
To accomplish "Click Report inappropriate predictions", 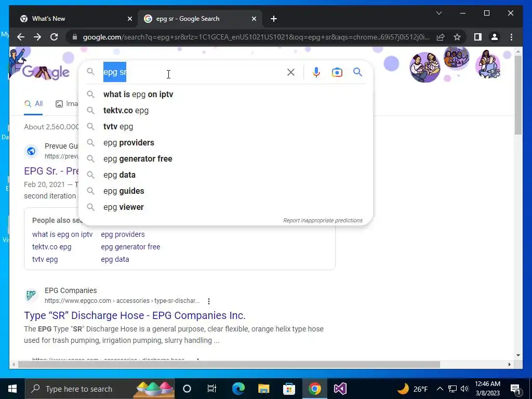I will (323, 220).
